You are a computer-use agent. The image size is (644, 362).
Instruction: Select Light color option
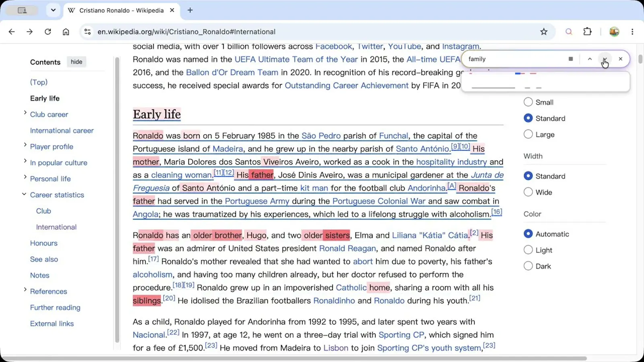[x=528, y=250]
